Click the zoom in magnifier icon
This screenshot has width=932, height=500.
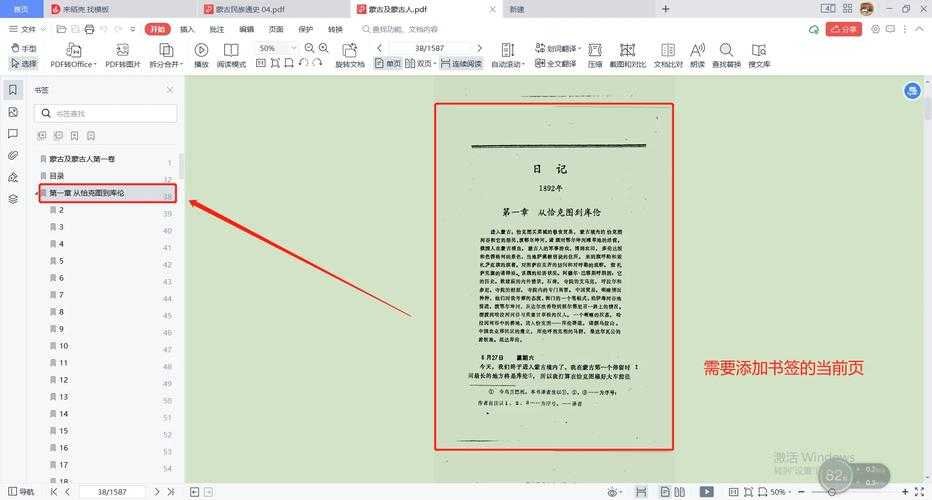(x=324, y=48)
